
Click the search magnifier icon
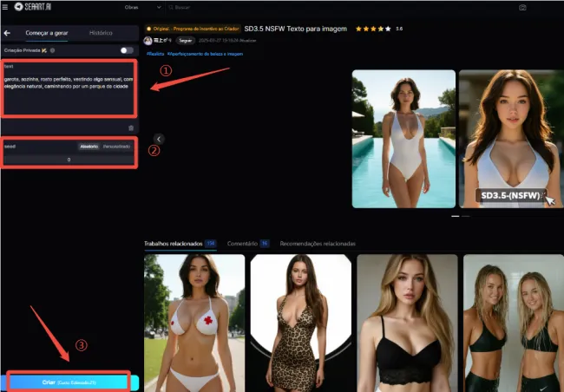tap(170, 7)
